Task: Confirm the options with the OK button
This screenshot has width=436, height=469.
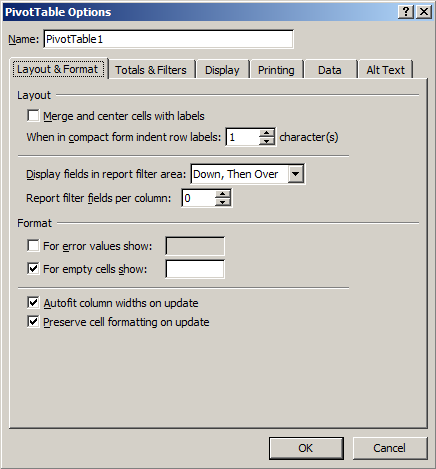Action: [306, 448]
